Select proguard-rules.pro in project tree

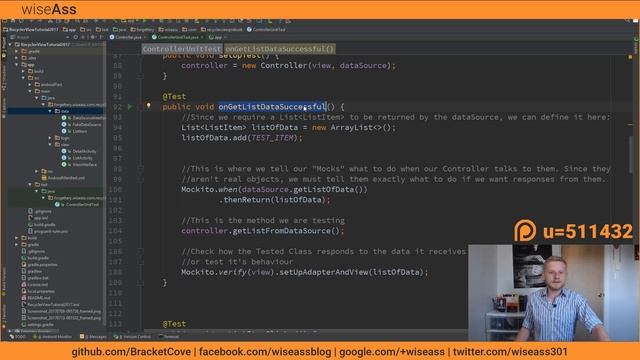(x=48, y=231)
